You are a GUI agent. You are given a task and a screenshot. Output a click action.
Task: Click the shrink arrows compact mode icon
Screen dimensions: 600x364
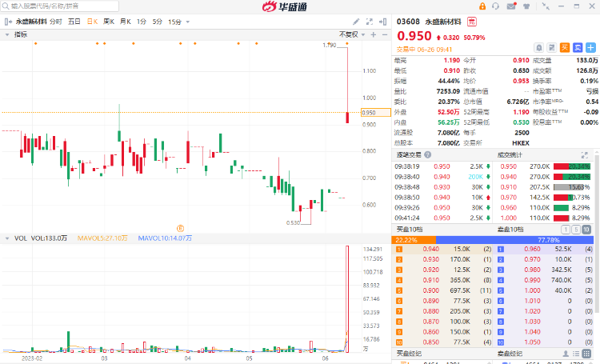[546, 6]
